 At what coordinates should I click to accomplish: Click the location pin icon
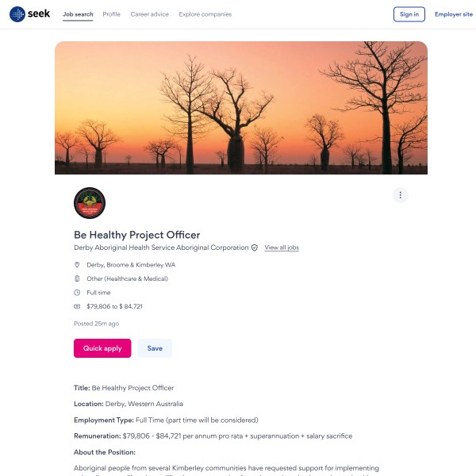tap(77, 265)
